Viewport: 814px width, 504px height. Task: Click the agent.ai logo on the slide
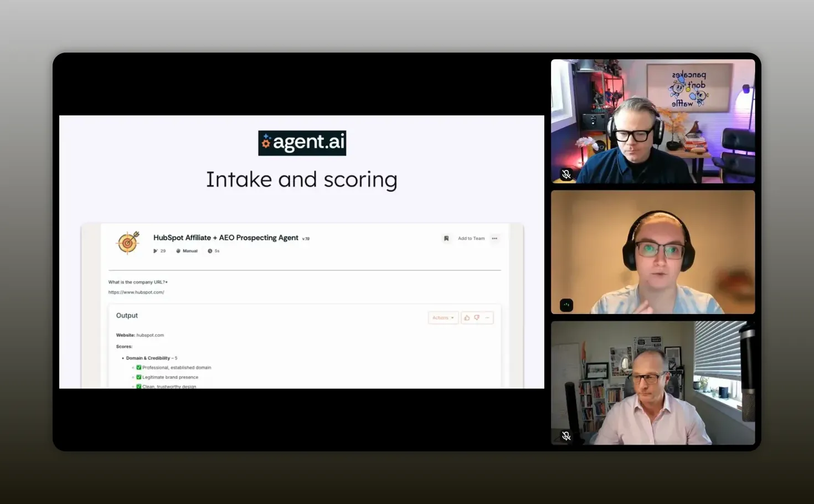pos(302,143)
